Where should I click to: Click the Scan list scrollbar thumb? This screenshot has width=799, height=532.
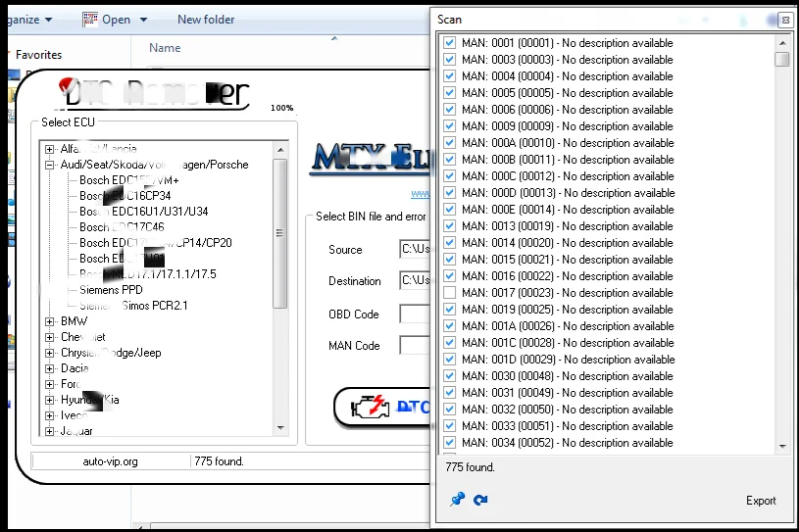(782, 59)
